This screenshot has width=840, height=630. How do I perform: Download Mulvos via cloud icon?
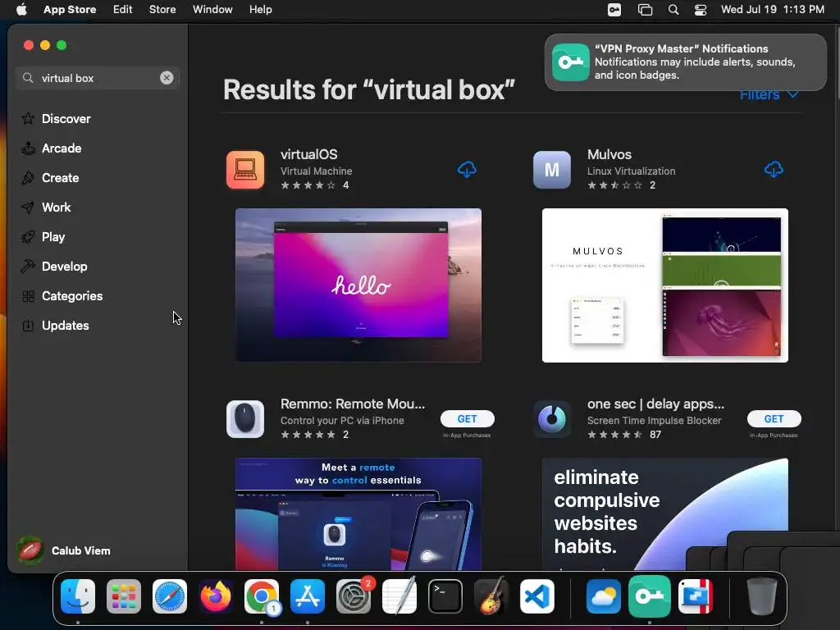coord(774,170)
